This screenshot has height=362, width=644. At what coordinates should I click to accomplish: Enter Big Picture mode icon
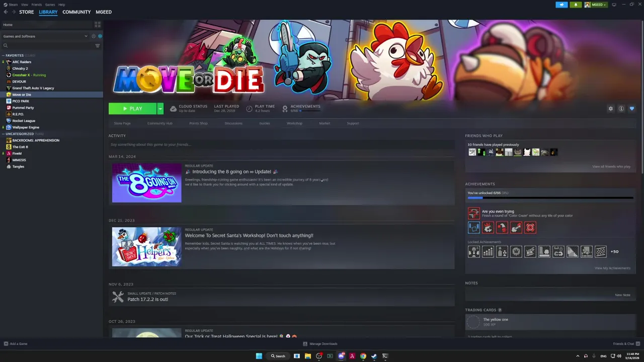pyautogui.click(x=614, y=5)
